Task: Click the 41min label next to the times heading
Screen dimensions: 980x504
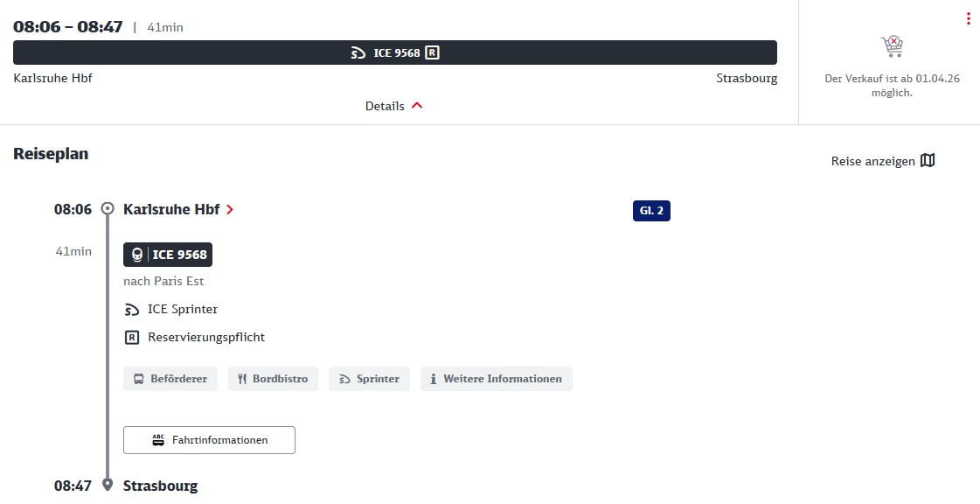Action: click(165, 27)
